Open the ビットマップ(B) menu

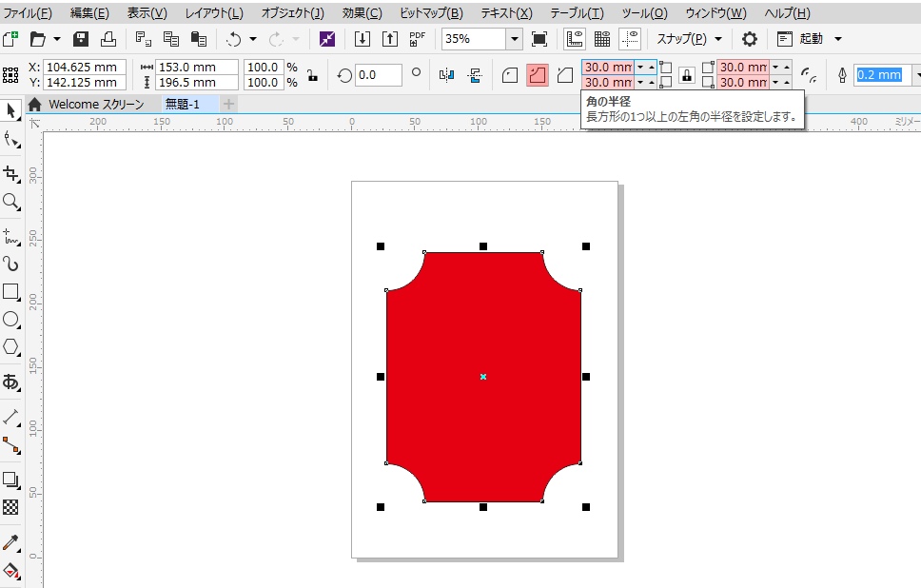point(431,13)
